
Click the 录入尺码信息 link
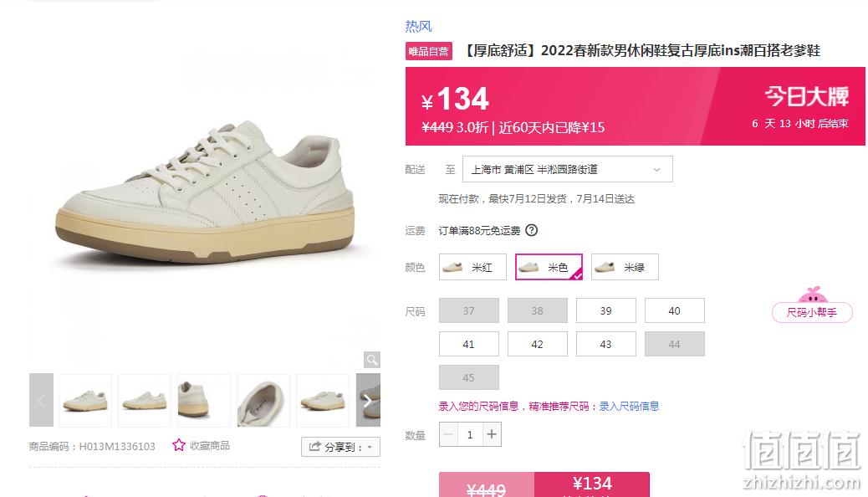629,406
